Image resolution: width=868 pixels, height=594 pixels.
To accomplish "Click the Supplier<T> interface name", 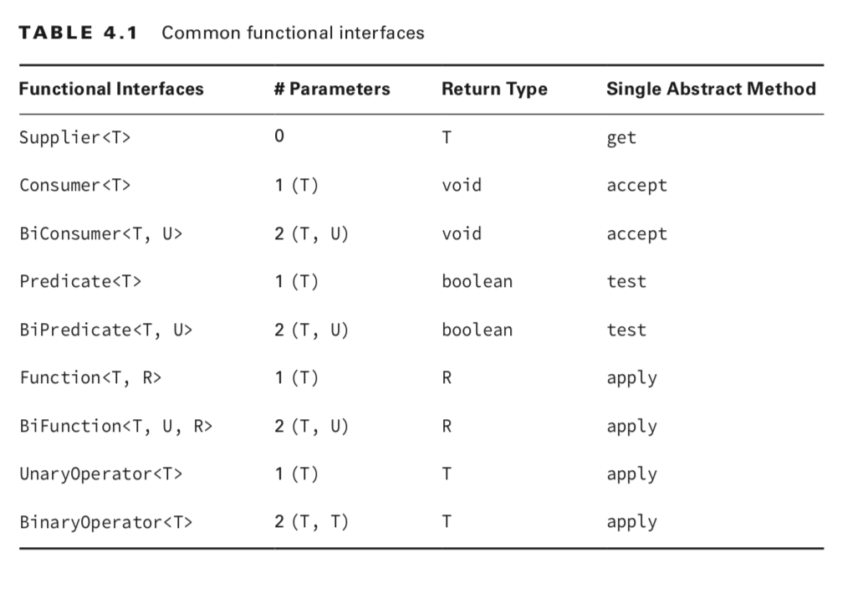I will pyautogui.click(x=74, y=138).
